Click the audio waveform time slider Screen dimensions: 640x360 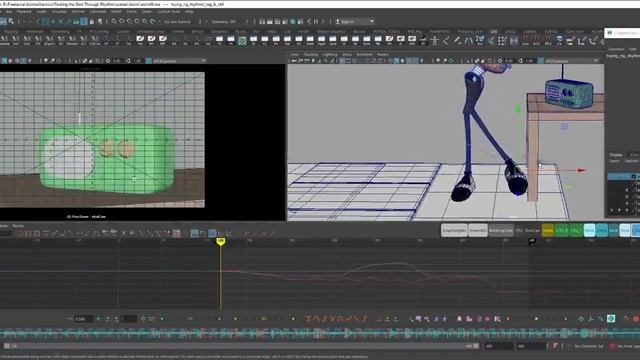click(320, 333)
